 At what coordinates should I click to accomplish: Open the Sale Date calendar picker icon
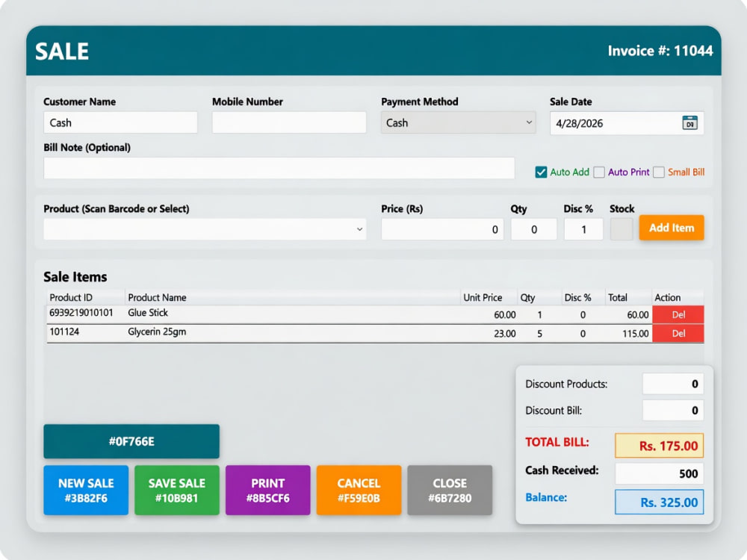tap(689, 123)
